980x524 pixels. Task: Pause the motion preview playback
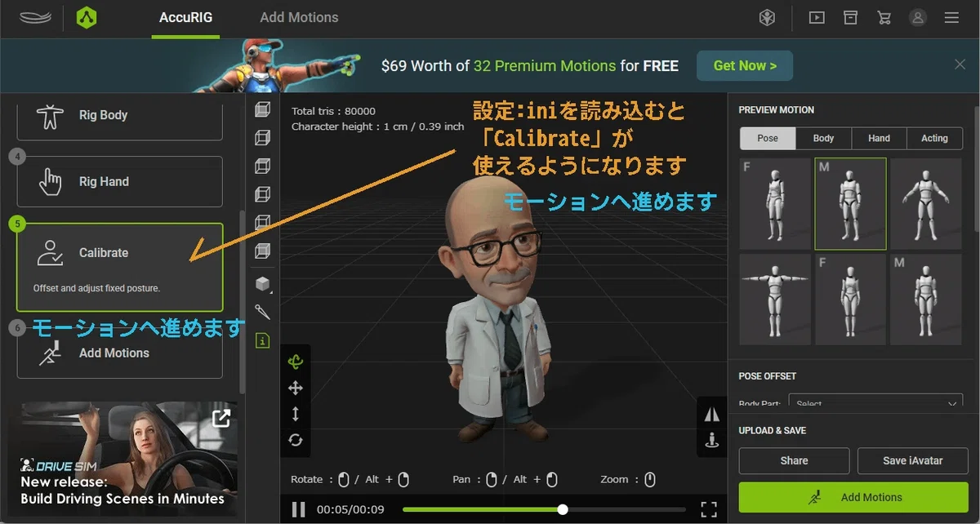tap(299, 509)
